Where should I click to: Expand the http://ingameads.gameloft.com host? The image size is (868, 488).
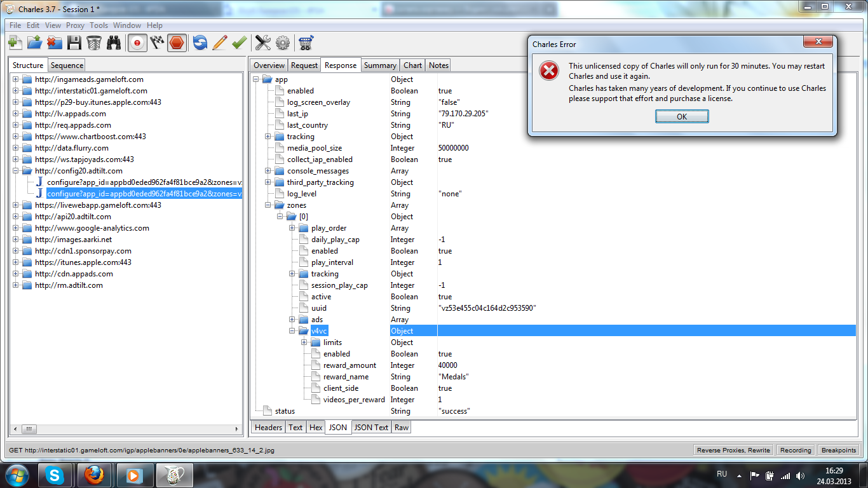click(x=15, y=79)
